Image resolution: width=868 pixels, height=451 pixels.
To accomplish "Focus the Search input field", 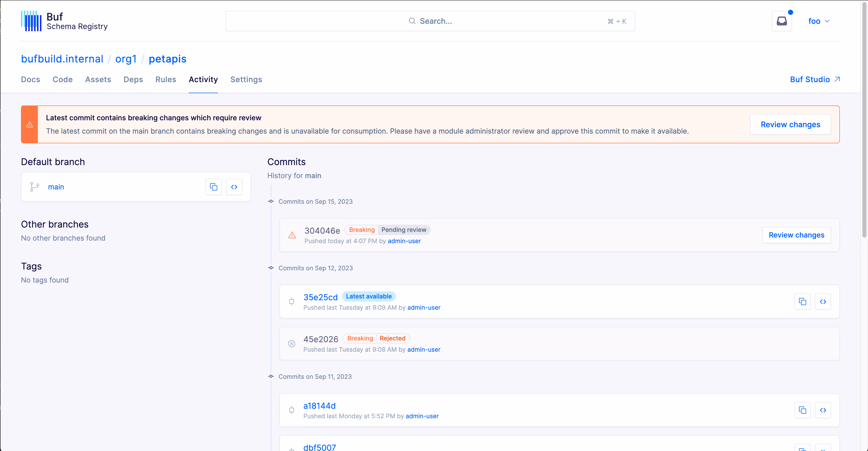I will (430, 21).
